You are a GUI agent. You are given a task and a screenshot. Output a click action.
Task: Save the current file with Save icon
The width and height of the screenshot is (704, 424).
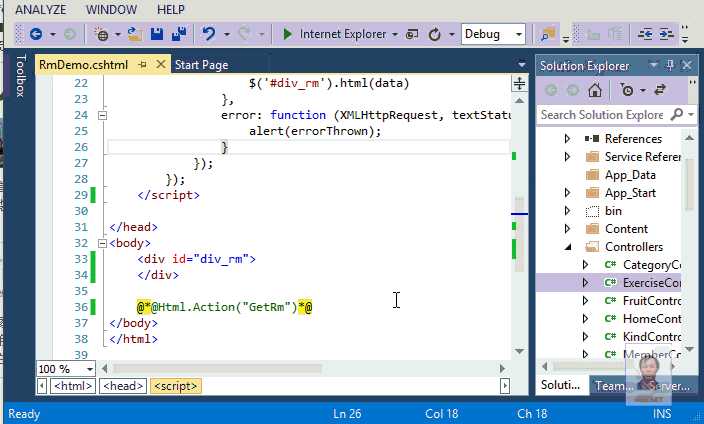157,34
